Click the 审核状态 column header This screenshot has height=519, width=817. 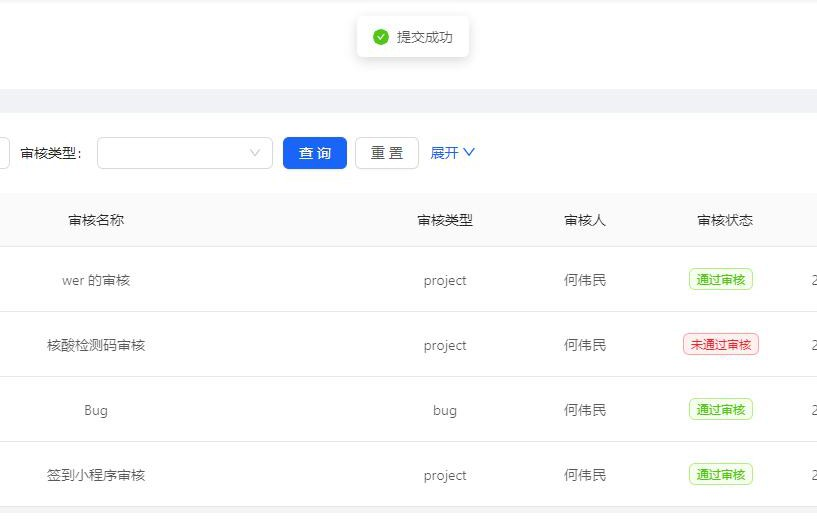coord(725,220)
